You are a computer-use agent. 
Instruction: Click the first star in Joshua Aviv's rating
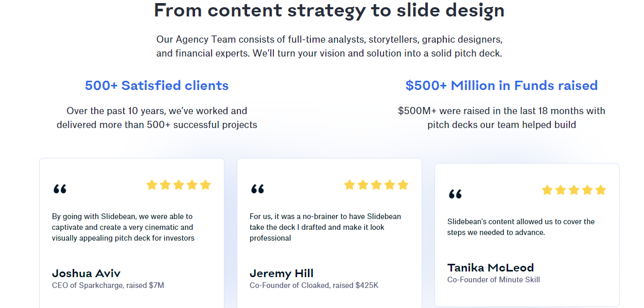click(152, 185)
